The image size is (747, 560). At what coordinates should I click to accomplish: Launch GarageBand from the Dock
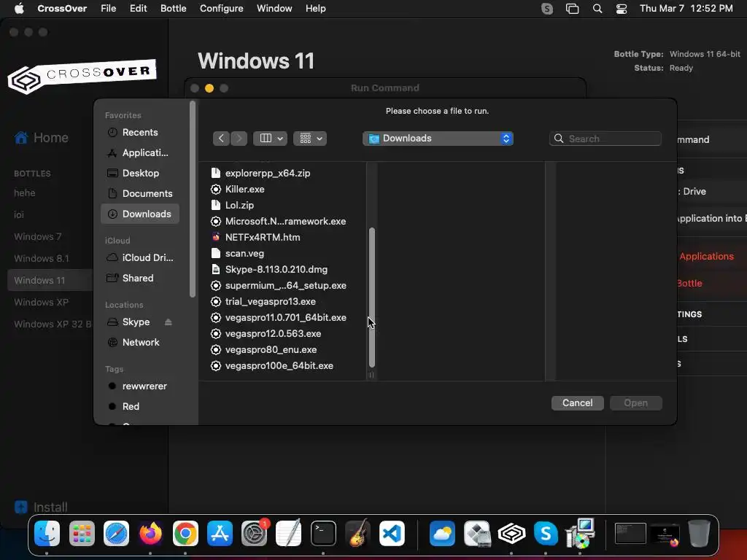coord(357,533)
